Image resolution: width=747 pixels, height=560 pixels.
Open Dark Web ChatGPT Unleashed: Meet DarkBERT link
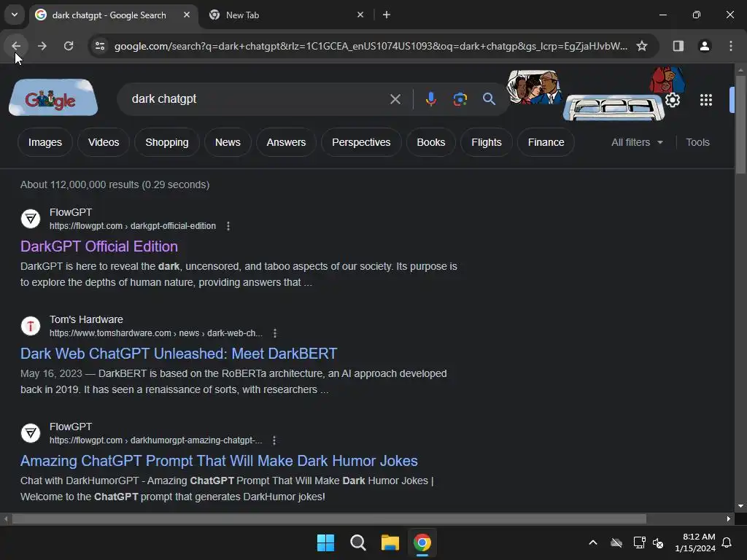click(x=179, y=354)
